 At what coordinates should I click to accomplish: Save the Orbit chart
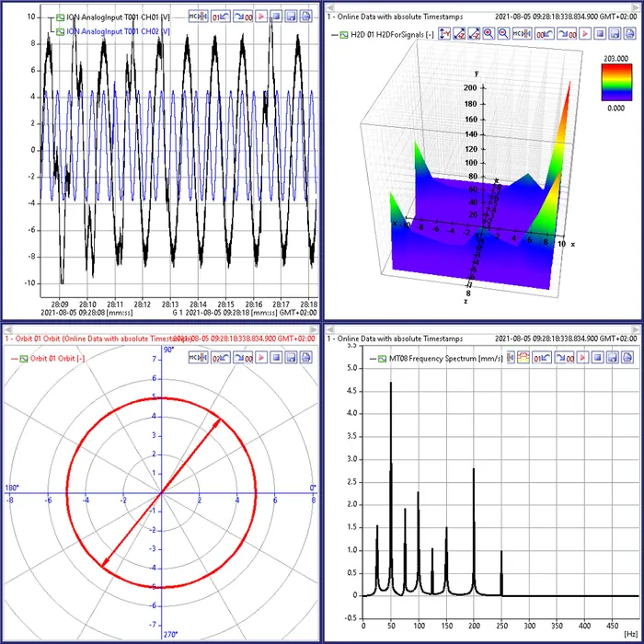[292, 358]
